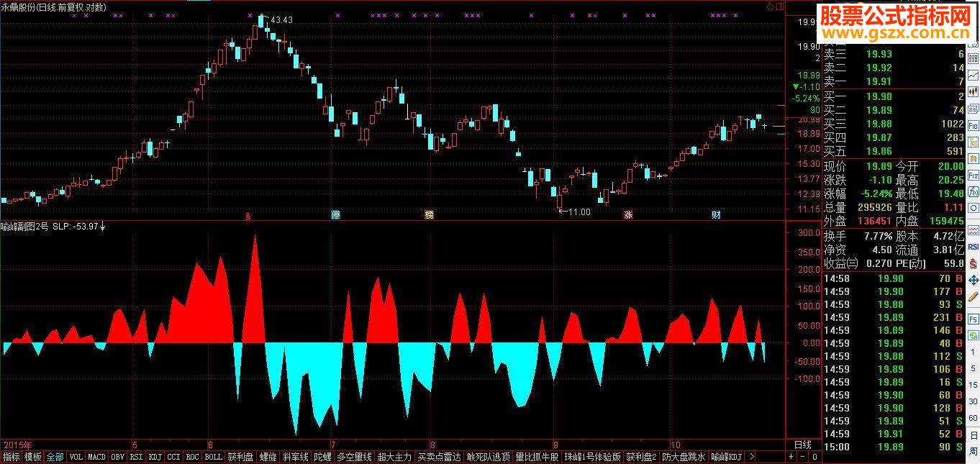Select the weekly 周 period button
Viewport: 980px width, 464px height.
974,450
